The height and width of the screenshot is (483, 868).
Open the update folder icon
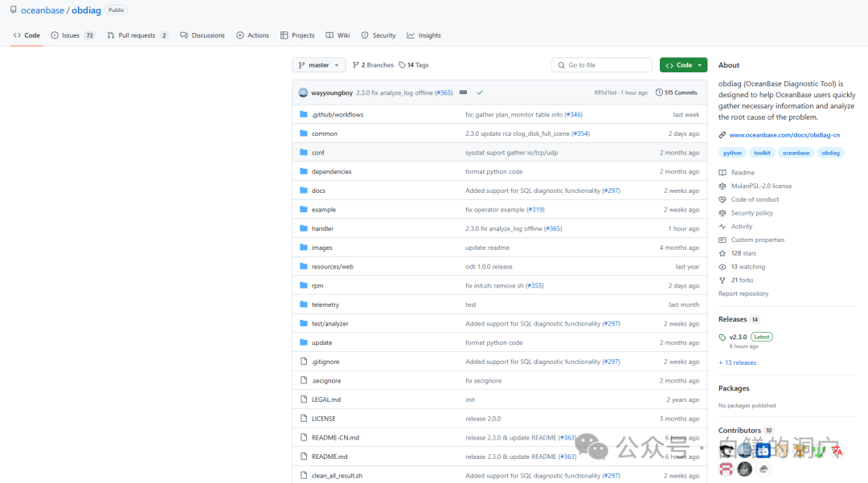pyautogui.click(x=303, y=342)
